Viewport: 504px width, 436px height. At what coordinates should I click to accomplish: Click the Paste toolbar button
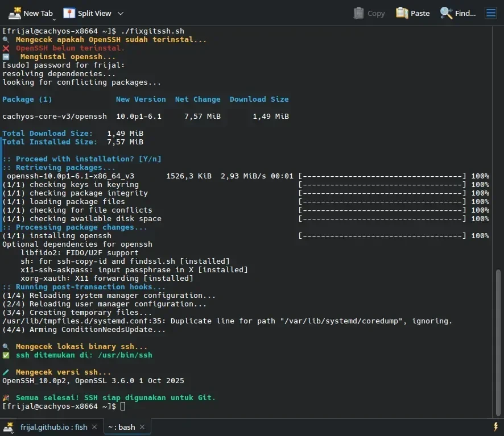(413, 13)
